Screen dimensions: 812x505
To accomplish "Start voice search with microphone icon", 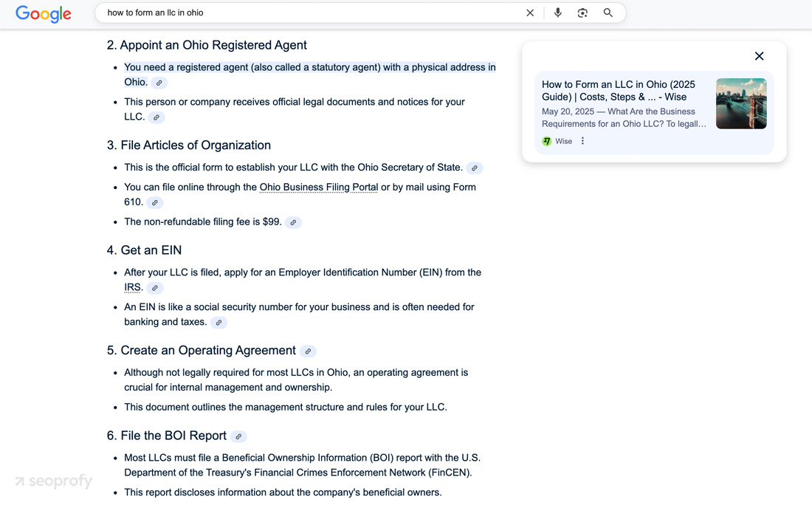I will click(558, 13).
